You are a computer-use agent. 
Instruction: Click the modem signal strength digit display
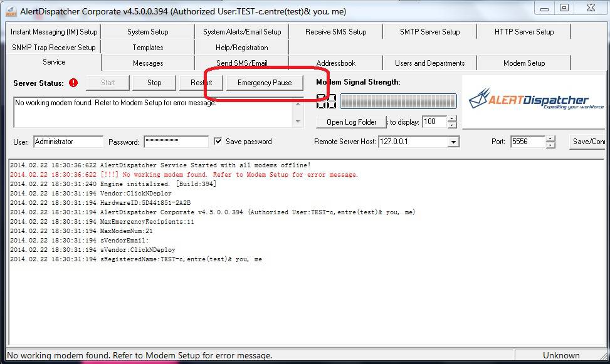[x=326, y=101]
